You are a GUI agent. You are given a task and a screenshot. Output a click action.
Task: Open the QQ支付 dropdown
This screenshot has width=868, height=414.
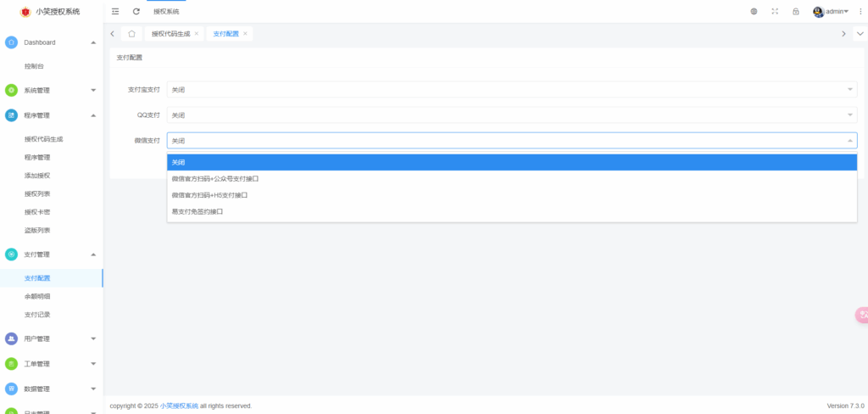[x=511, y=115]
